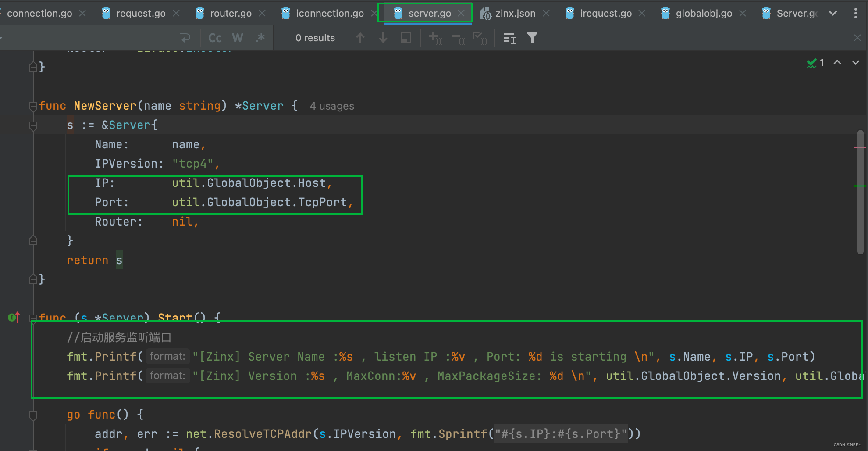Select the server.go tab
868x451 pixels.
tap(429, 13)
